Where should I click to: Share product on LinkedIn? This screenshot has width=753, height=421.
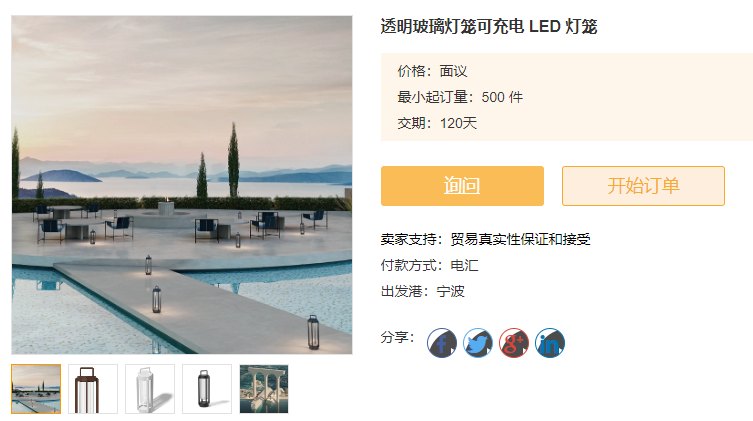550,343
